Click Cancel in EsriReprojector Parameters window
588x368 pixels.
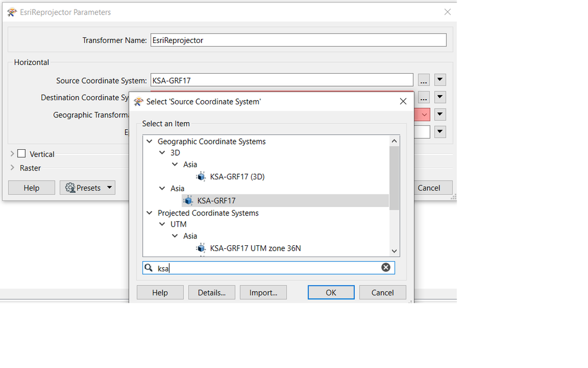[x=433, y=188]
